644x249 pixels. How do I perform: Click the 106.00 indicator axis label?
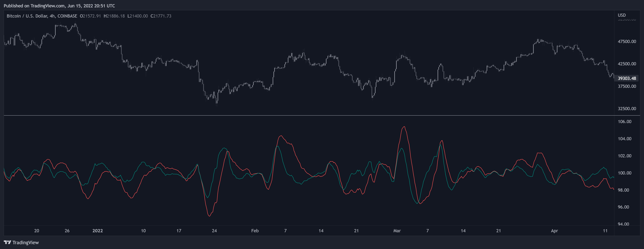click(624, 122)
